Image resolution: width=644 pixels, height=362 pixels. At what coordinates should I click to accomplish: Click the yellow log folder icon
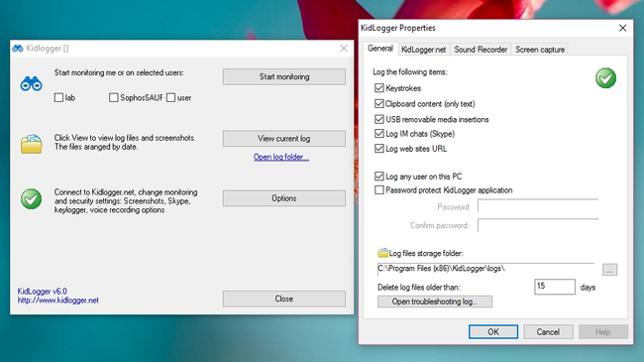click(x=32, y=144)
